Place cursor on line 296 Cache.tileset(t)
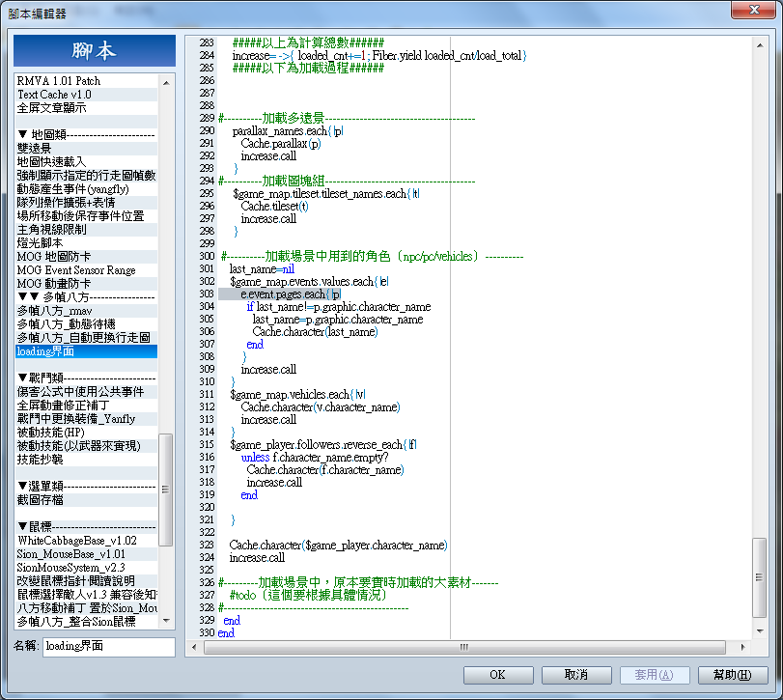 (274, 207)
